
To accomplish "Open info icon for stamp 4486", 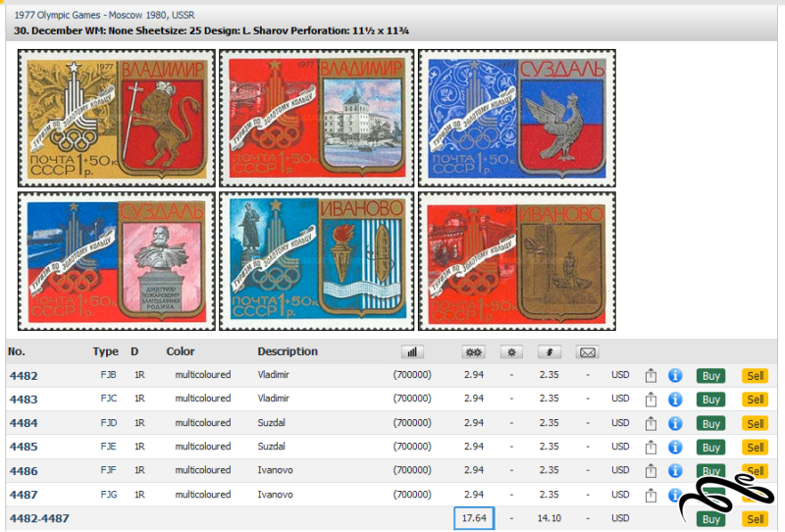I will coord(675,471).
